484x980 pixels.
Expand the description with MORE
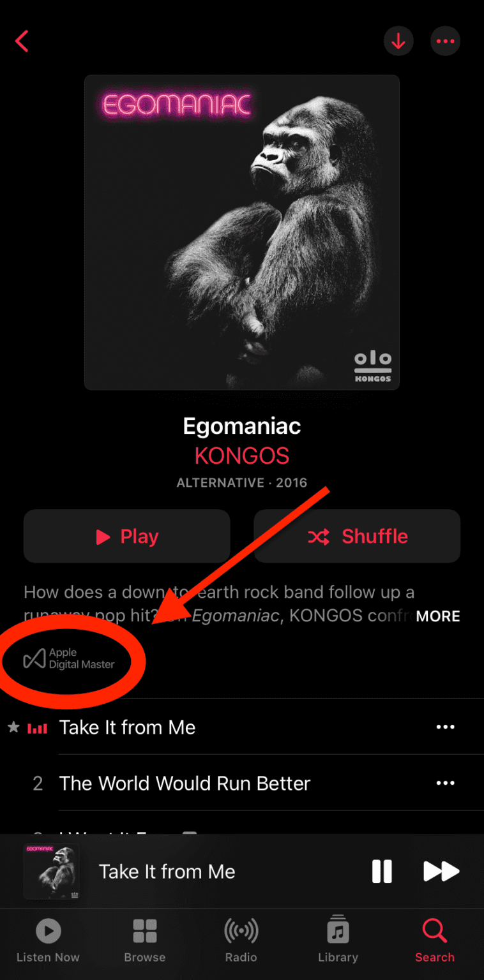point(438,616)
